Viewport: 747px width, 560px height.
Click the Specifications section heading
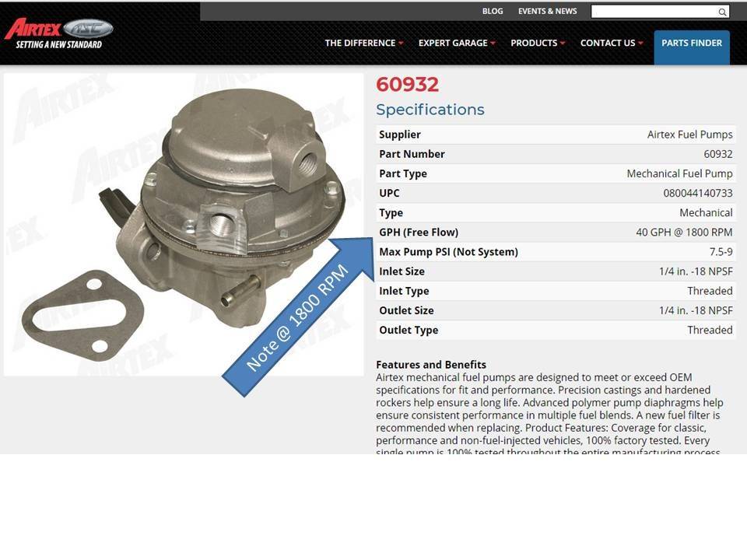pos(430,110)
